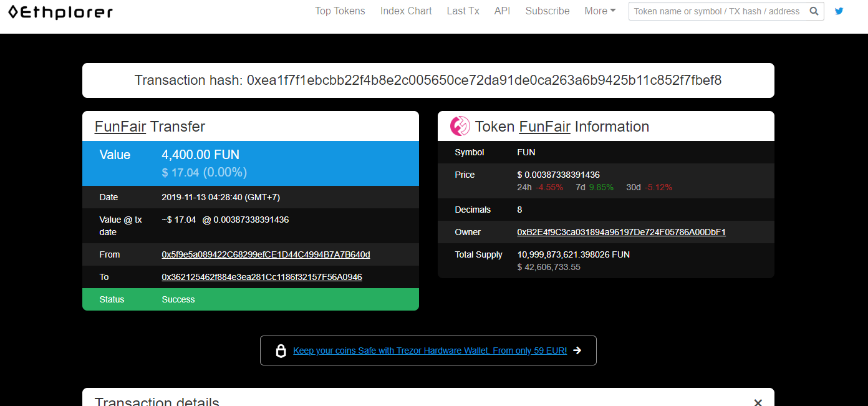868x406 pixels.
Task: Open Top Tokens page
Action: (x=340, y=11)
